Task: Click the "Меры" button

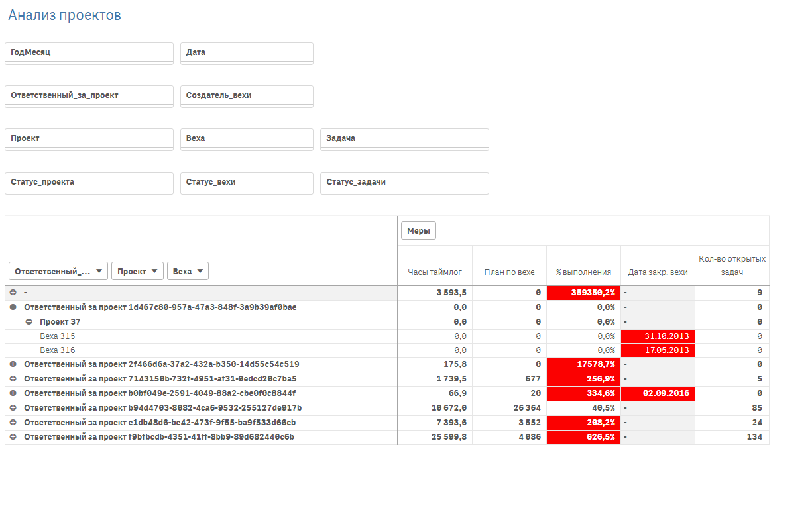Action: (x=418, y=230)
